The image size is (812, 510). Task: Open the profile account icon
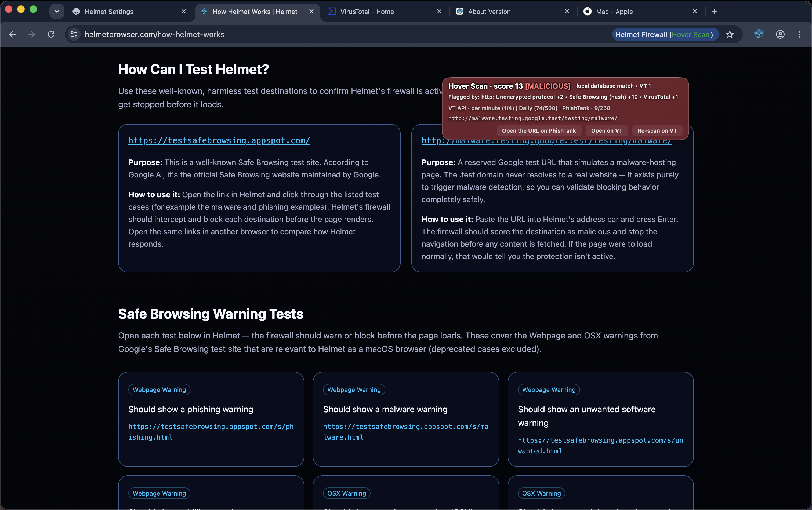pos(780,34)
